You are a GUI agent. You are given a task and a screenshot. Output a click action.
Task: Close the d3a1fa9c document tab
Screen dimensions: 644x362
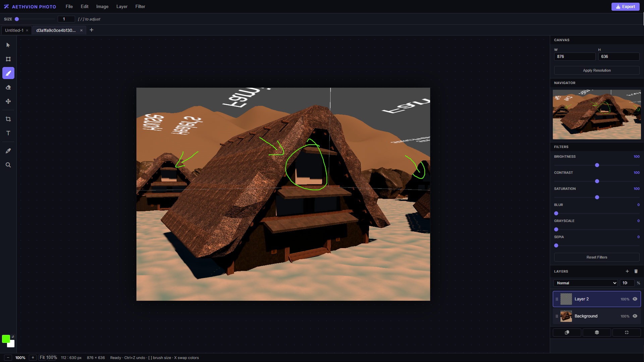coord(81,30)
